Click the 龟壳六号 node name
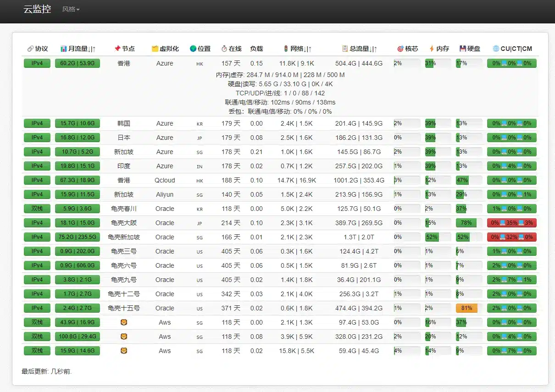Viewport: 555px width, 392px height. [x=124, y=265]
